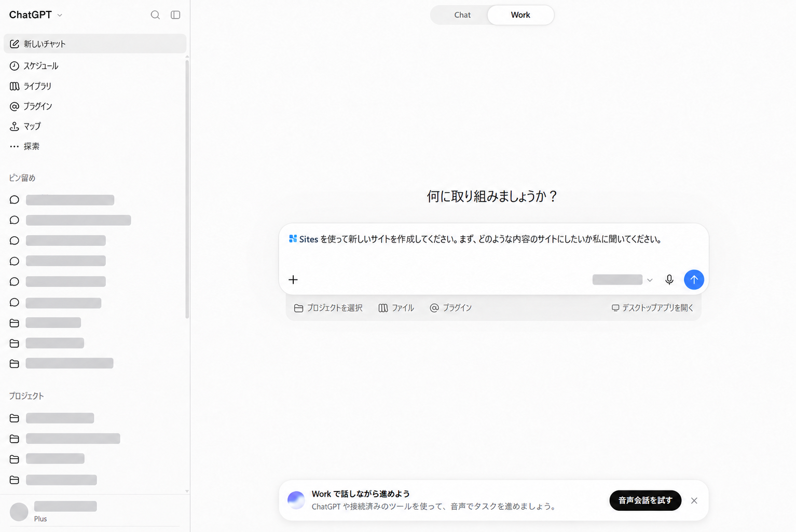Click ファイル below the composer
Image resolution: width=796 pixels, height=532 pixels.
click(x=396, y=308)
